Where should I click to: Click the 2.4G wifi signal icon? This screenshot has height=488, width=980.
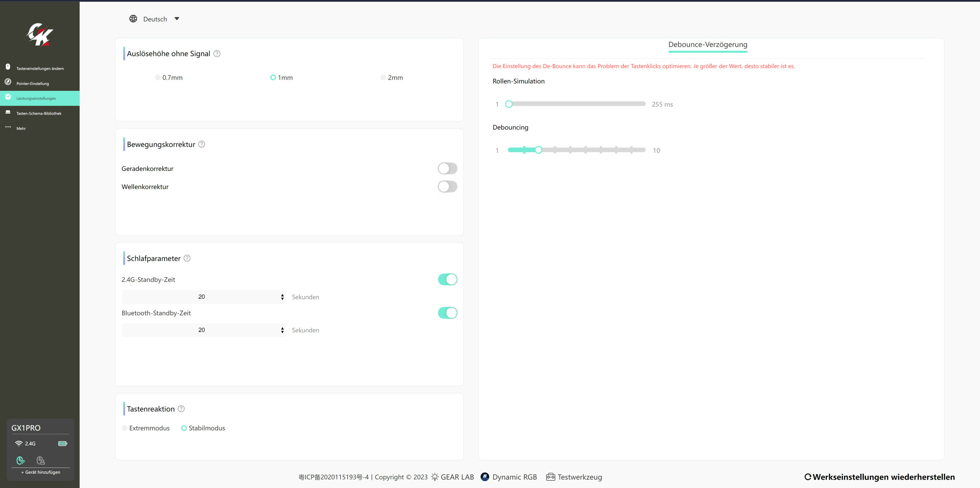click(19, 444)
